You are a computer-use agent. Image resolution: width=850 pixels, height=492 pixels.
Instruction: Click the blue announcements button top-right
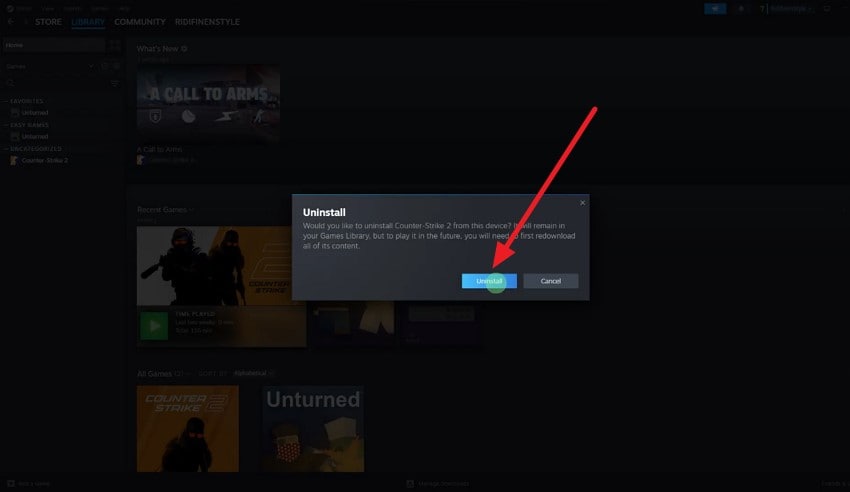715,9
